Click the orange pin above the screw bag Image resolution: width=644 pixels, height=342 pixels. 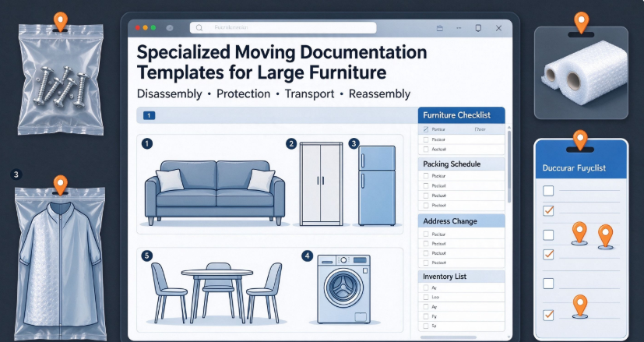(x=61, y=21)
